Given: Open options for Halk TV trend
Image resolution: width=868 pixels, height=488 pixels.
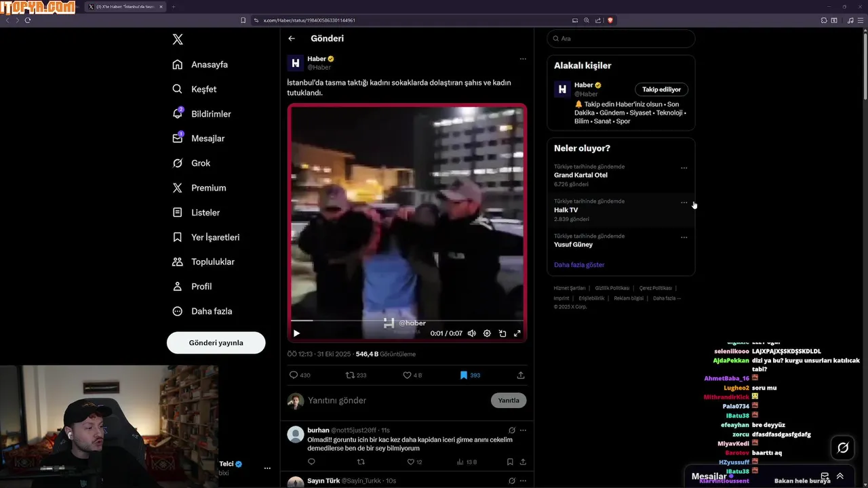Looking at the screenshot, I should (x=684, y=203).
